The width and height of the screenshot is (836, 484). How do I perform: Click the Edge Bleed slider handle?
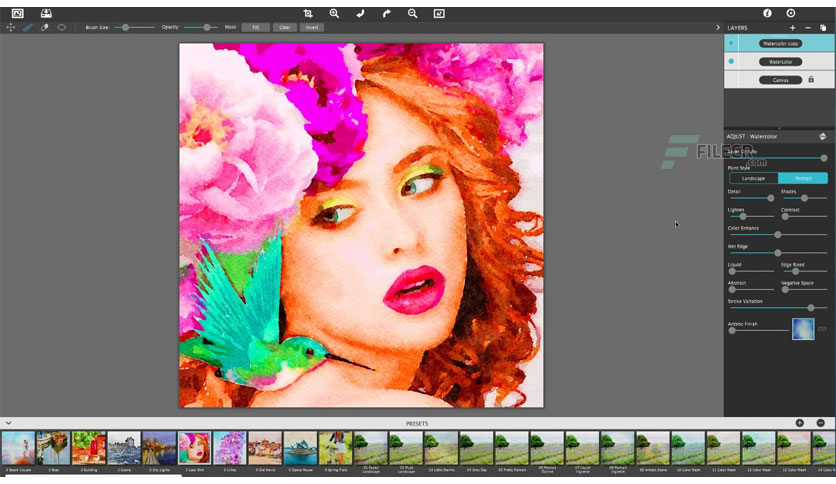coord(795,271)
